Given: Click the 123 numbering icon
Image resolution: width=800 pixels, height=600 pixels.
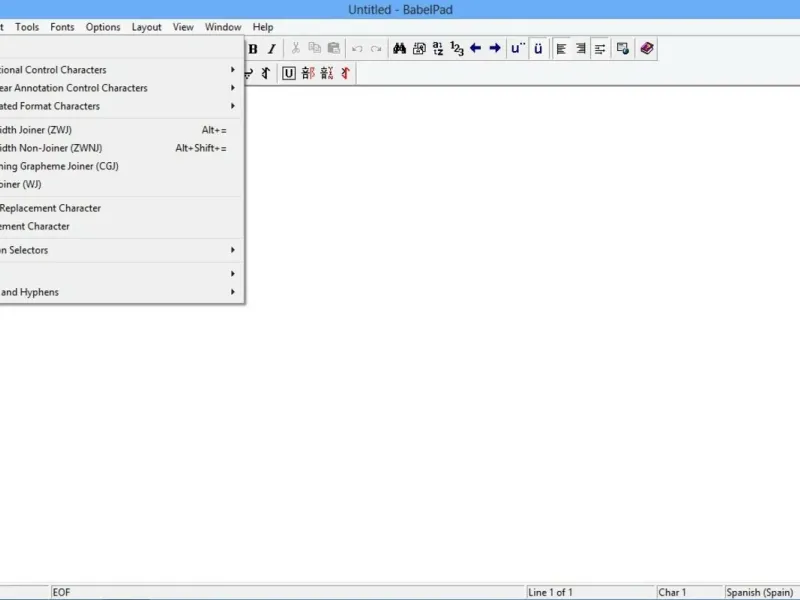Looking at the screenshot, I should pos(457,48).
